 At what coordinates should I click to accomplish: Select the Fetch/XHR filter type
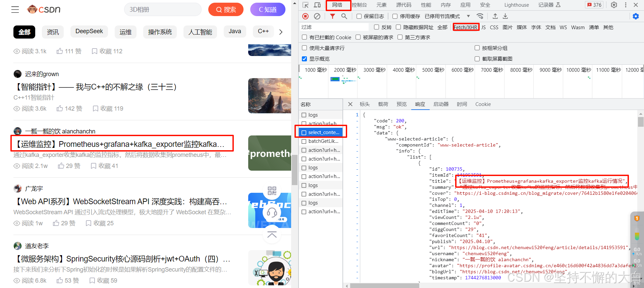coord(466,27)
